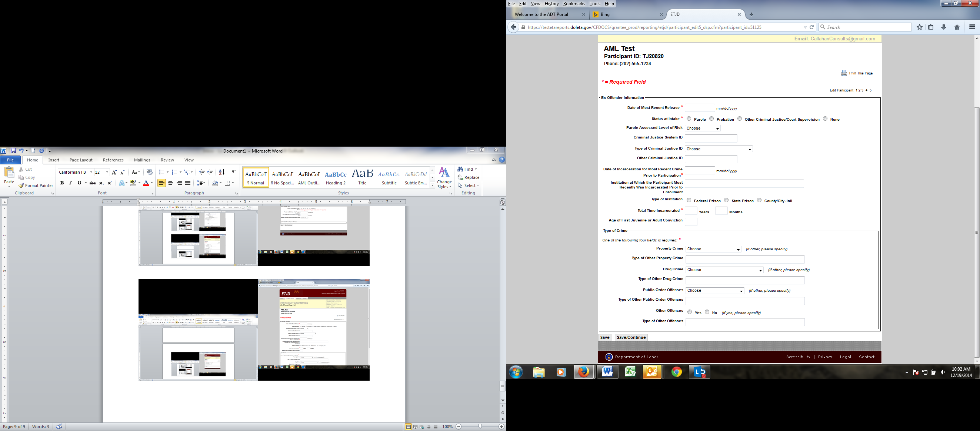Open the Bookmarks menu in Firefox

[x=574, y=4]
